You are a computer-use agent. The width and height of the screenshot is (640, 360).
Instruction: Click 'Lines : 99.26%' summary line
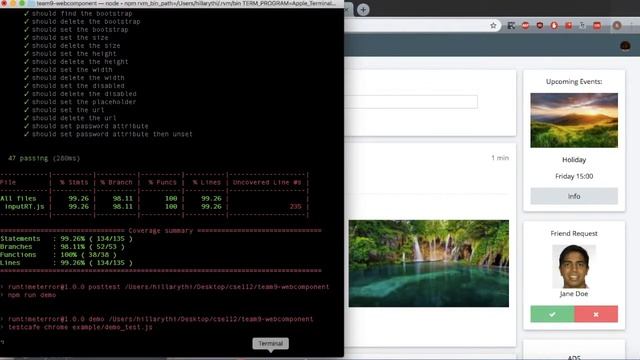point(66,263)
